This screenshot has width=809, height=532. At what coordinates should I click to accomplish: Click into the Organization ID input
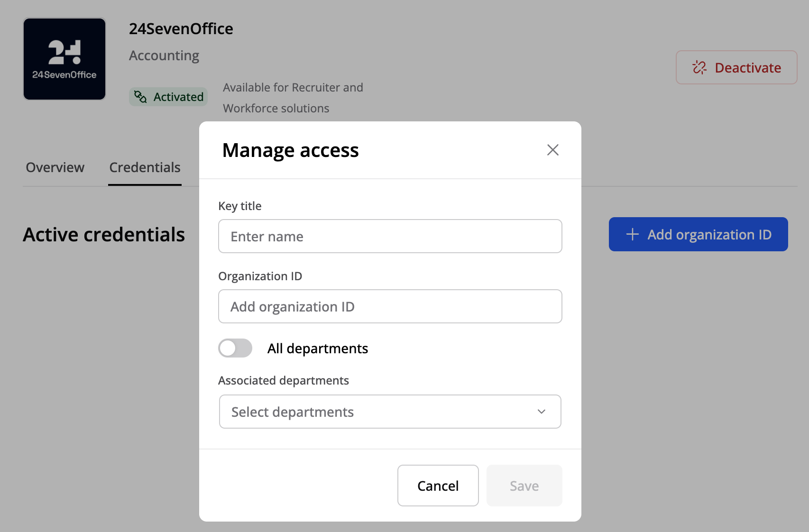(390, 306)
